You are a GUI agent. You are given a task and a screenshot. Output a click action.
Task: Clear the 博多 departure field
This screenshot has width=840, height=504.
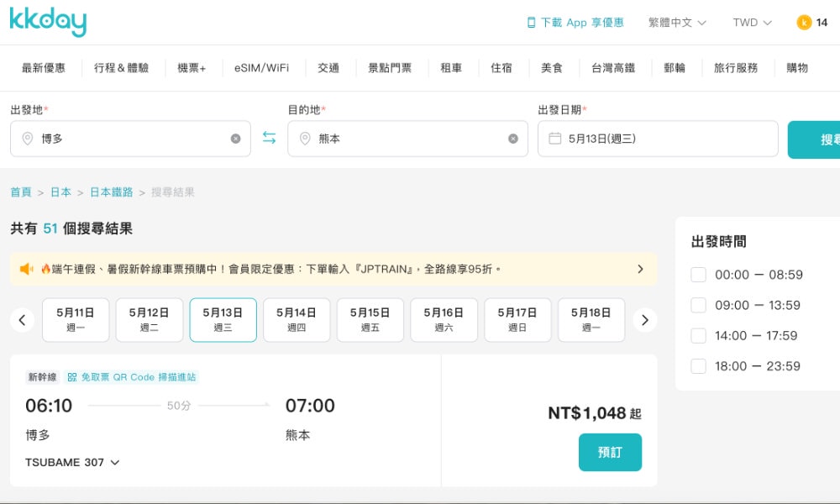pyautogui.click(x=236, y=139)
